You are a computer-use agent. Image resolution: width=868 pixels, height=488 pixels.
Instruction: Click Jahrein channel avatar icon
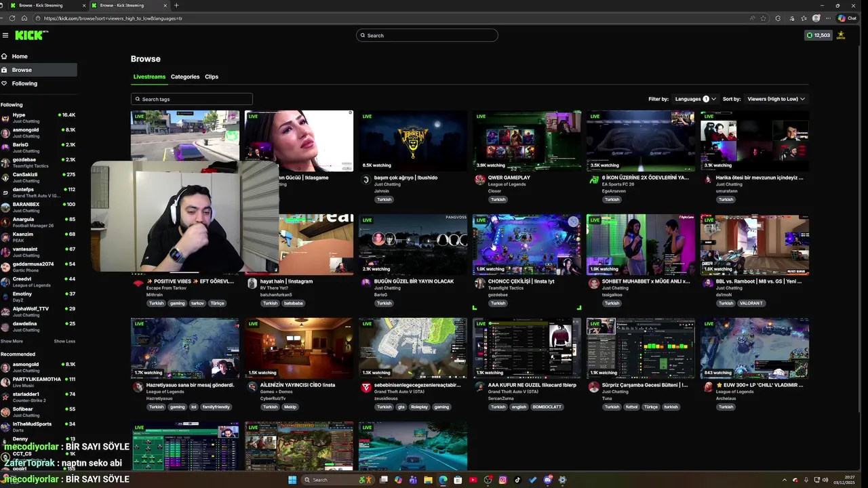tap(366, 180)
